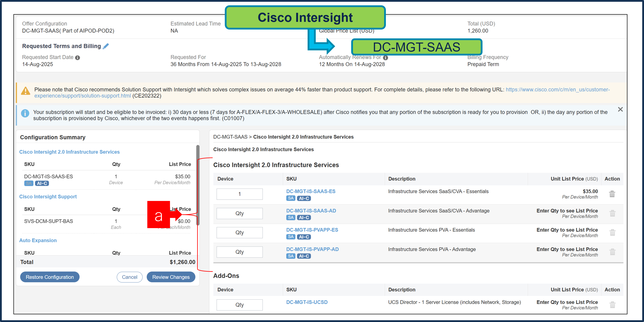Navigate to DC-MGT-SAAS in the breadcrumb
Viewport: 644px width, 322px height.
coord(230,137)
